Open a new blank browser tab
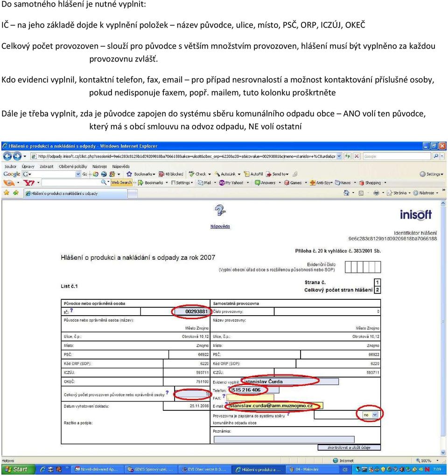The height and width of the screenshot is (476, 448). coord(132,193)
